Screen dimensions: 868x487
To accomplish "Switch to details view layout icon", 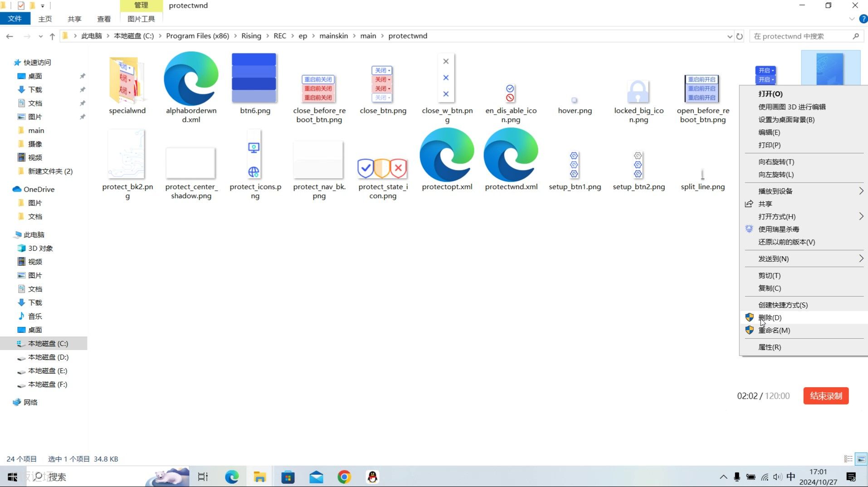I will 848,459.
